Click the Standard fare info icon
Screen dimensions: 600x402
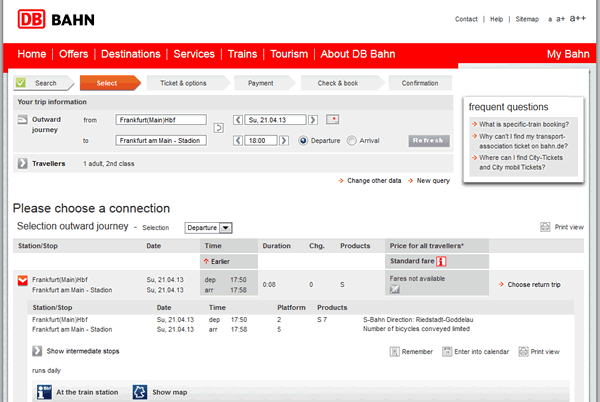[439, 262]
